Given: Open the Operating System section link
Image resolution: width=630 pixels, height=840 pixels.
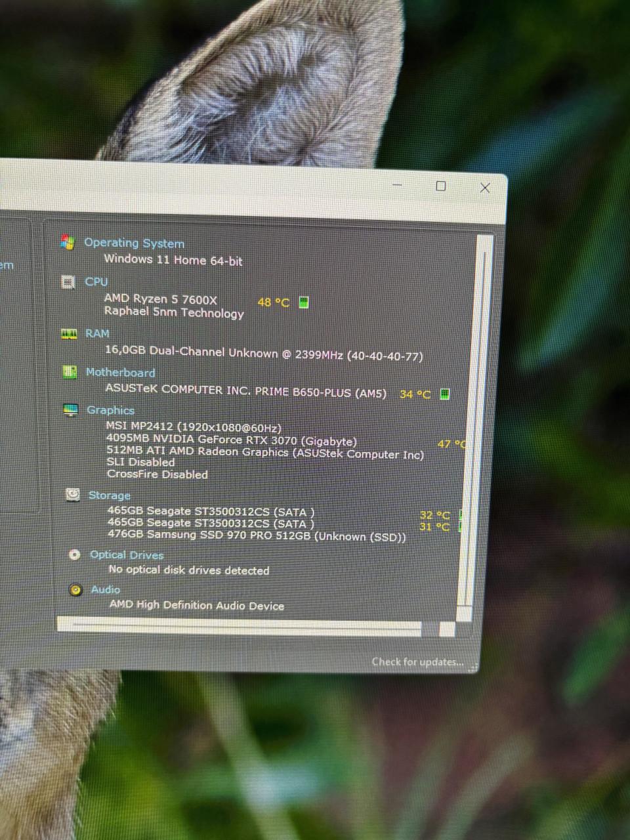Looking at the screenshot, I should click(134, 243).
